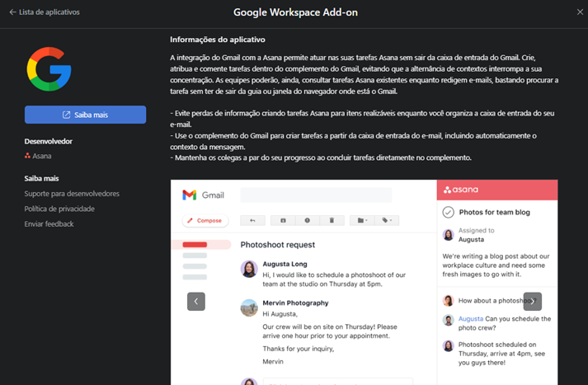
Task: Open Suporte para desenvolvedores
Action: [x=72, y=194]
